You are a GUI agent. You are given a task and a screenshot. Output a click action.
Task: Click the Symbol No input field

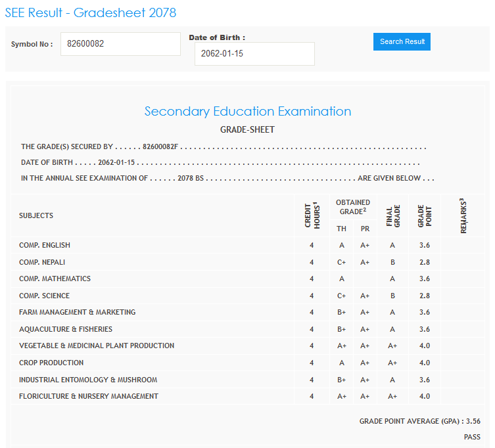pos(120,44)
